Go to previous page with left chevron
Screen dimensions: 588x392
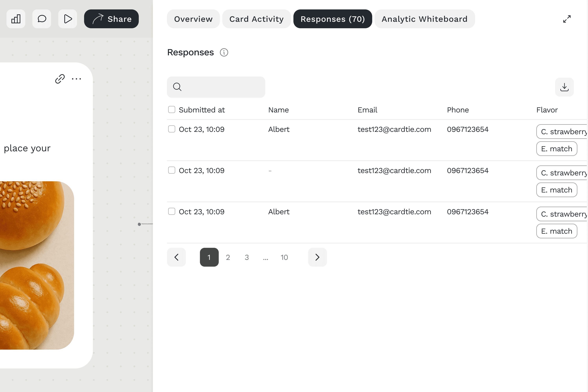coord(176,257)
